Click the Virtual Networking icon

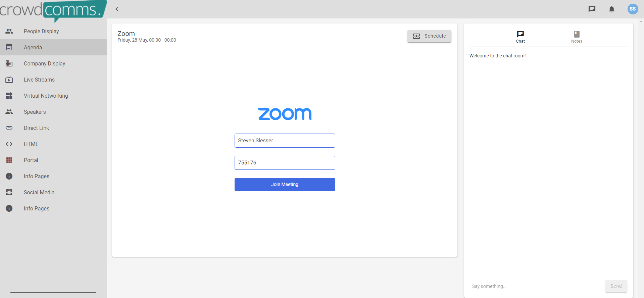click(x=9, y=96)
